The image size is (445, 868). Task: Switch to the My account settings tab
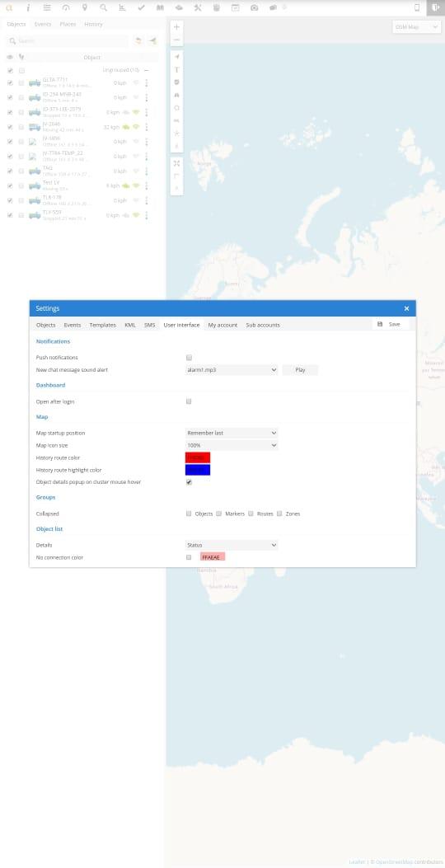[222, 325]
